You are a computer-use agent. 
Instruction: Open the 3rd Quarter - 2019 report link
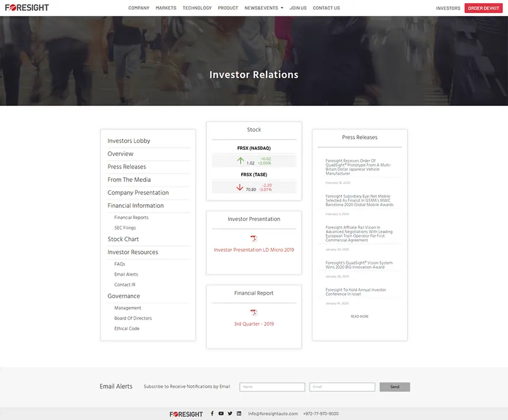click(x=254, y=324)
